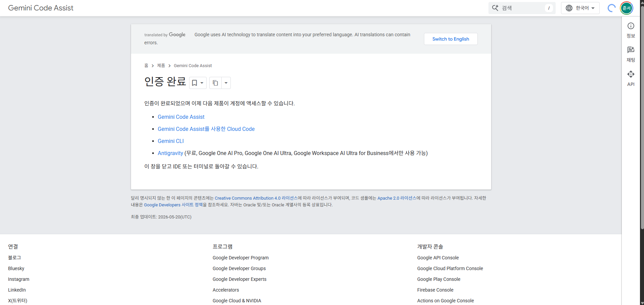Click the search magnifier icon

click(495, 8)
